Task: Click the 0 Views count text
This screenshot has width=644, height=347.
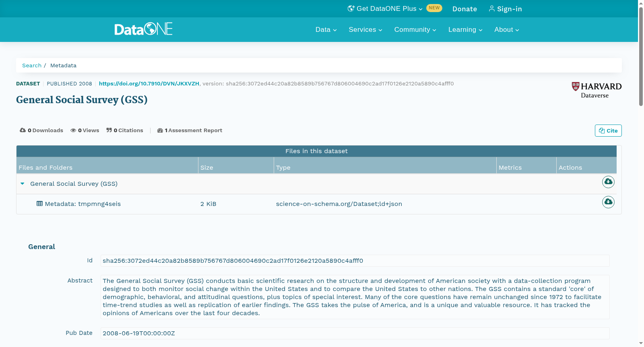Action: 89,130
